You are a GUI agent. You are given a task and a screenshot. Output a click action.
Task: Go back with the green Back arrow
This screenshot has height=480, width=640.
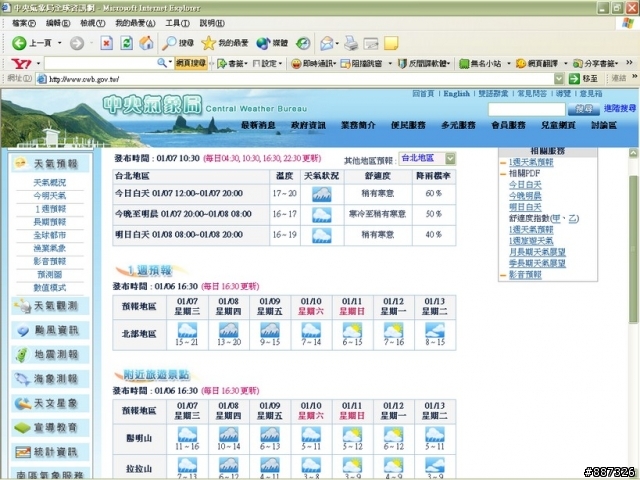pyautogui.click(x=19, y=43)
